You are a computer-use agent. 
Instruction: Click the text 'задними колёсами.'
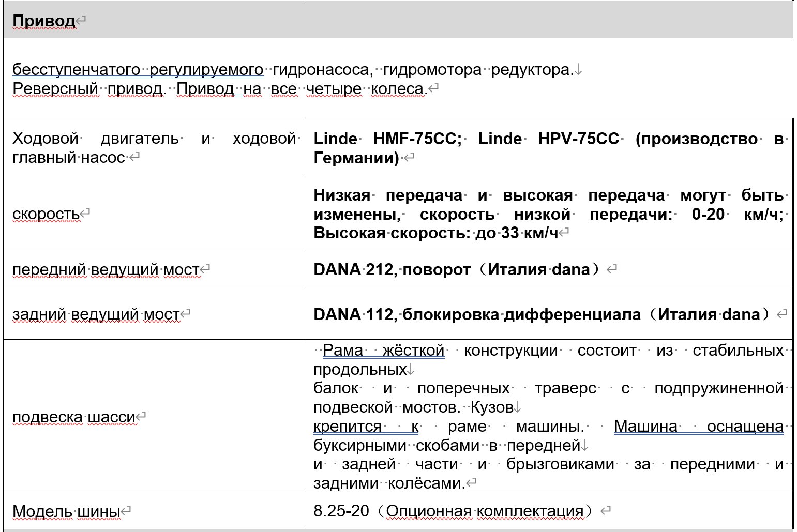[389, 483]
